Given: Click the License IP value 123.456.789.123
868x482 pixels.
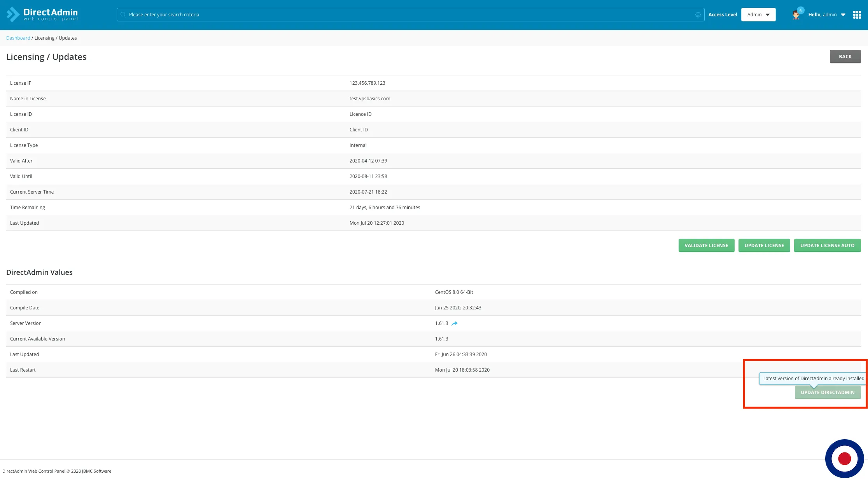Looking at the screenshot, I should pos(367,83).
